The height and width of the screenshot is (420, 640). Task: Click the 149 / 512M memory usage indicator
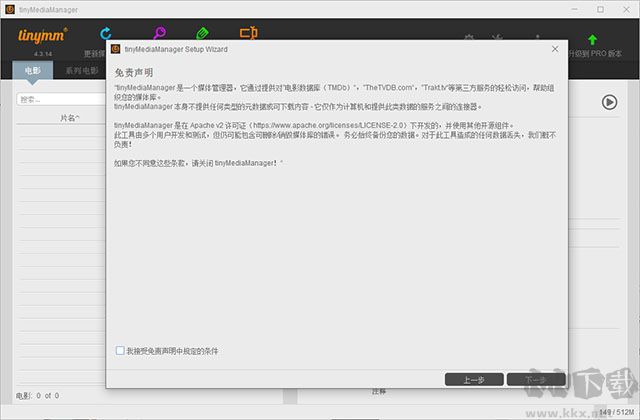coord(610,409)
